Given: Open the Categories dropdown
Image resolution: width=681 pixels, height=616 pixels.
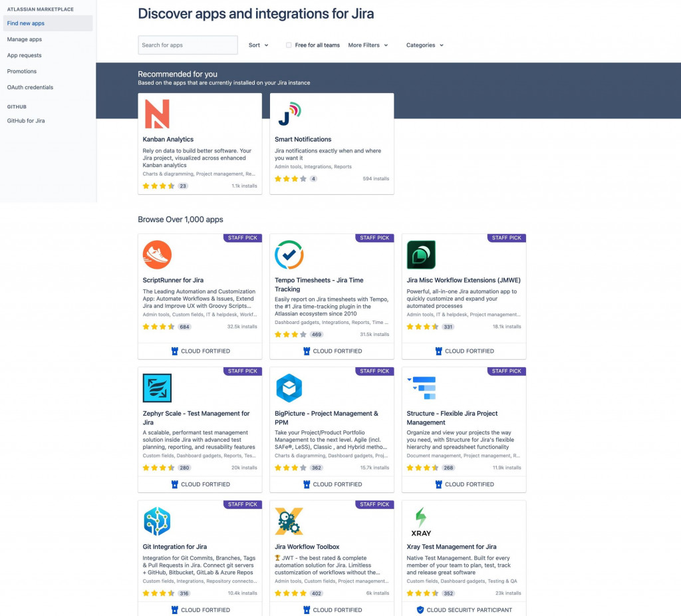Looking at the screenshot, I should point(425,45).
